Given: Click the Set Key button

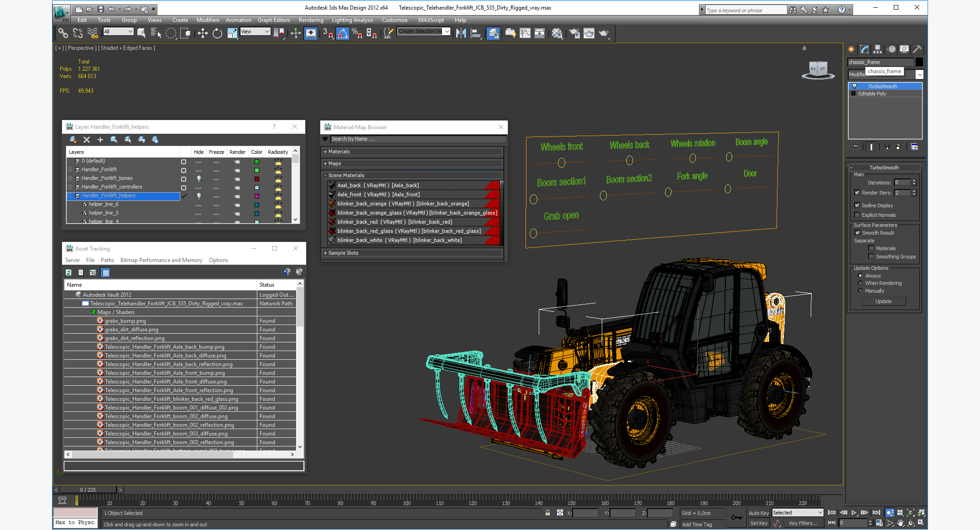Looking at the screenshot, I should point(759,523).
